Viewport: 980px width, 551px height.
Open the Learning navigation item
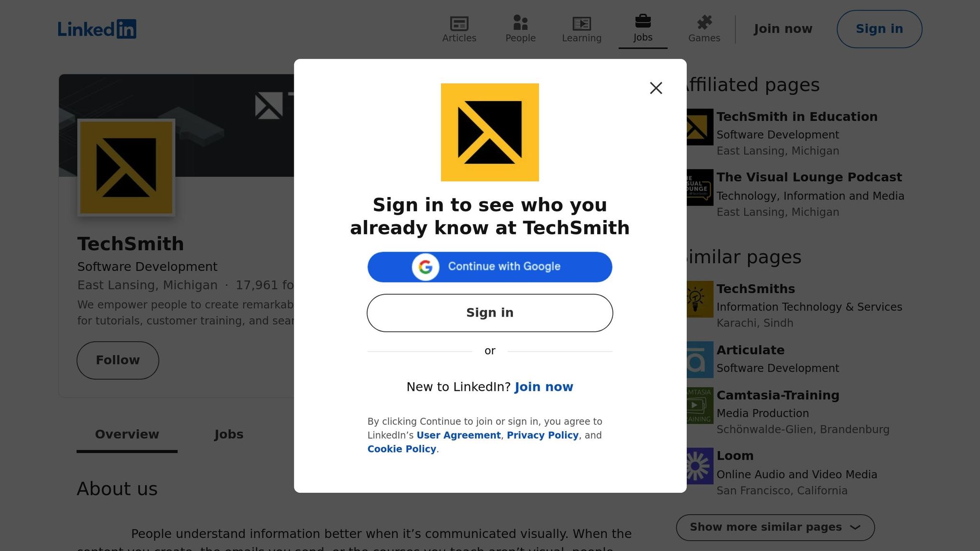click(581, 29)
